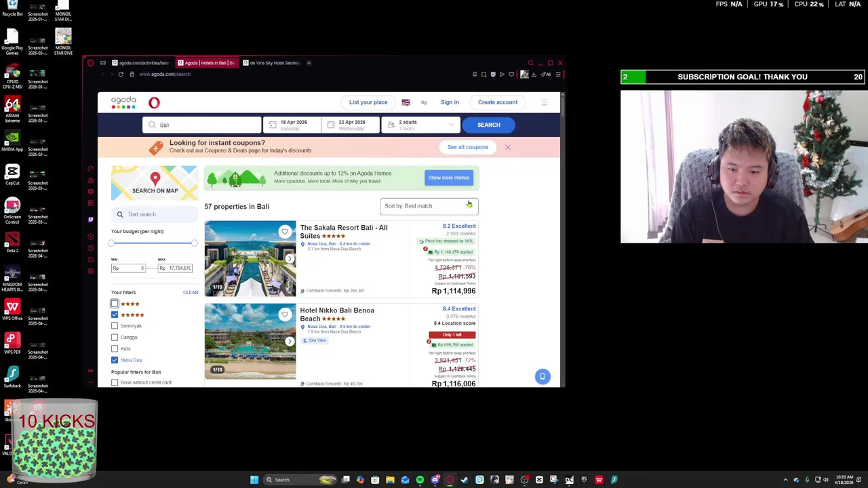
Task: Click the Agoda logo
Action: coord(123,102)
